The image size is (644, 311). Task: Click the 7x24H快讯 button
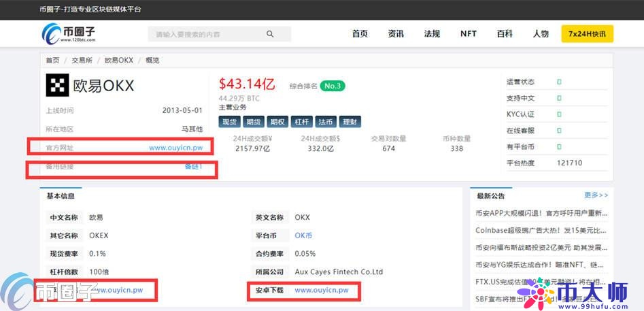tap(588, 34)
